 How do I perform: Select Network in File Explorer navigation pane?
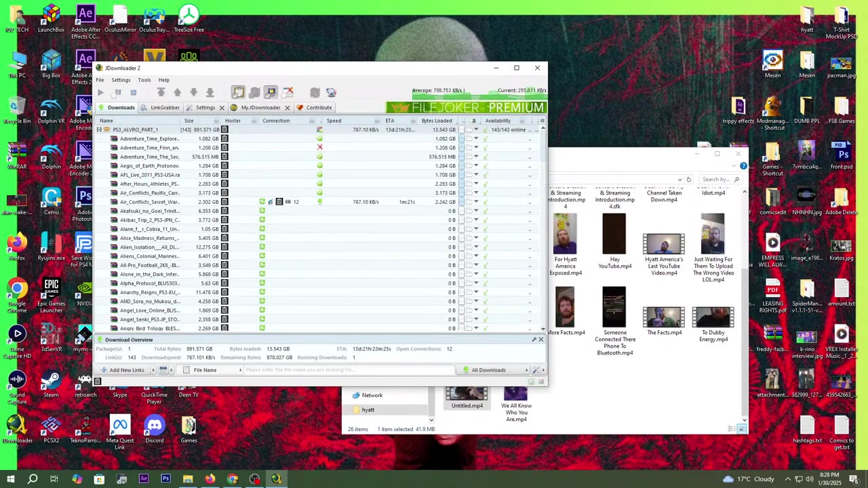point(372,395)
